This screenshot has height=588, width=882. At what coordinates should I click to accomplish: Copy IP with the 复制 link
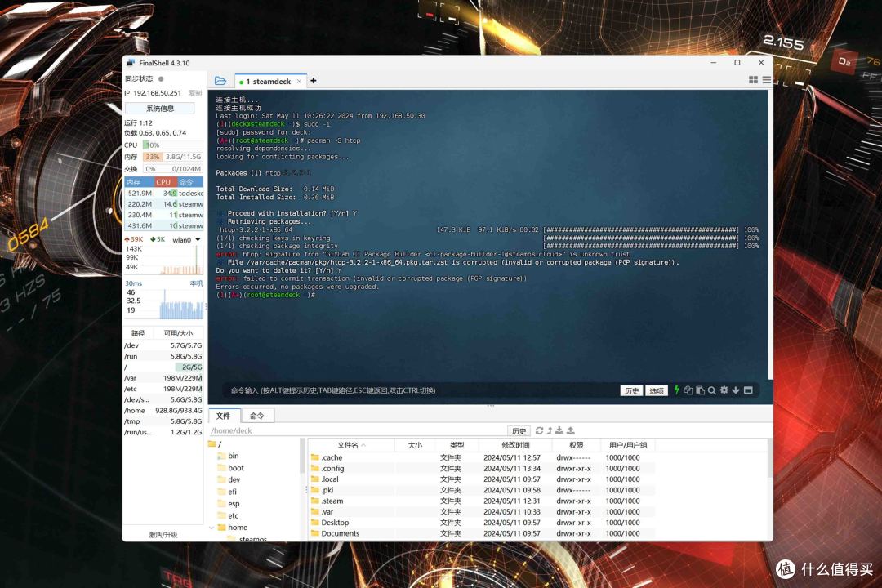coord(194,93)
